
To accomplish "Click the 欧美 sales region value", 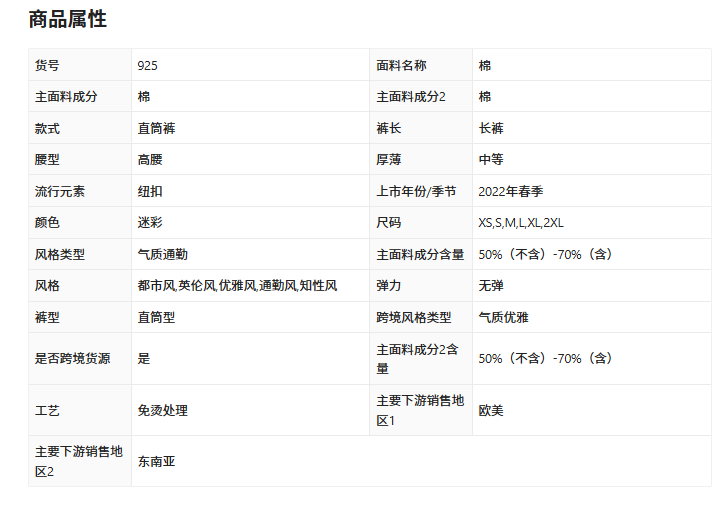I will [x=491, y=411].
